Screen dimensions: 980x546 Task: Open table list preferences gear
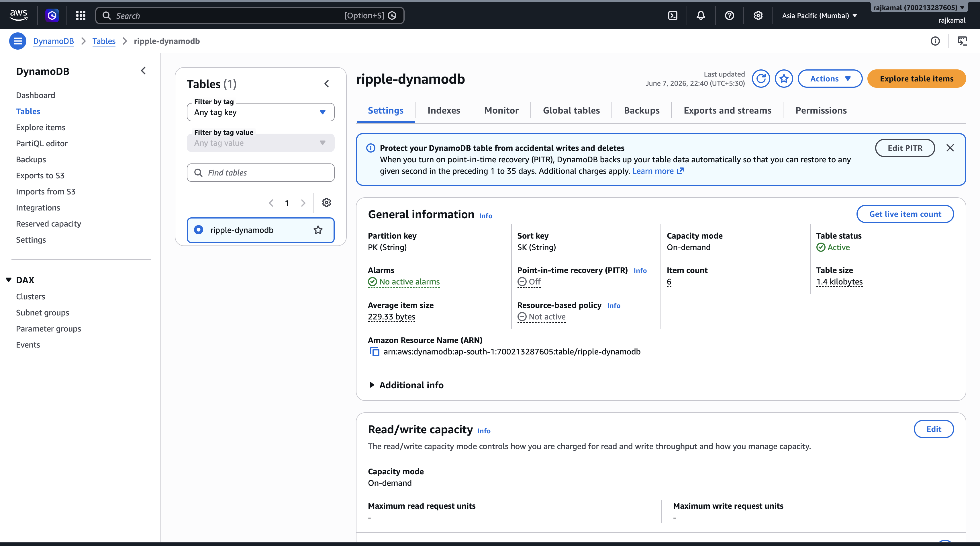pos(326,202)
